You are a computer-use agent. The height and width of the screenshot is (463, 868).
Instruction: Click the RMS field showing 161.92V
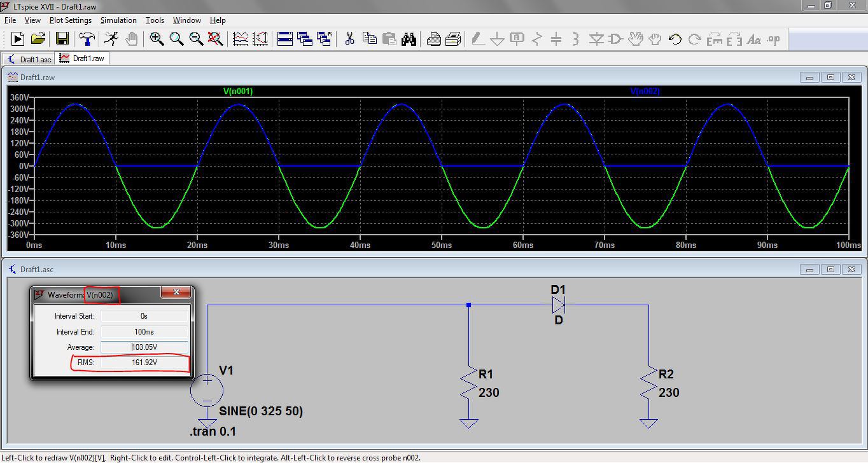pyautogui.click(x=144, y=363)
